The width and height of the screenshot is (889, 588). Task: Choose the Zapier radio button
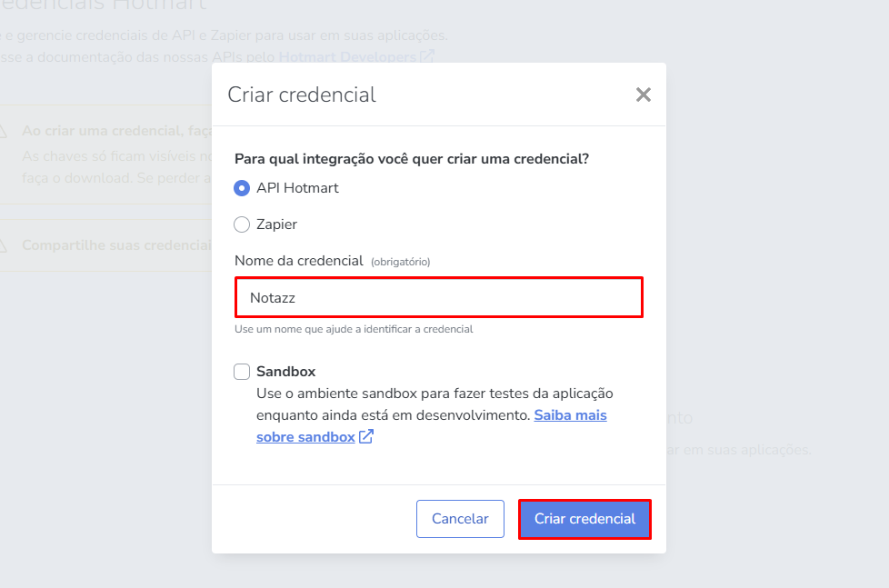242,224
